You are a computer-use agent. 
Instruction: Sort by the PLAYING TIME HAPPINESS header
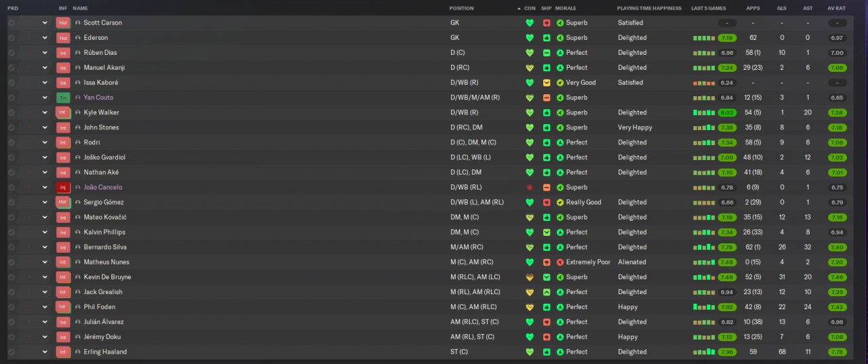[x=649, y=8]
